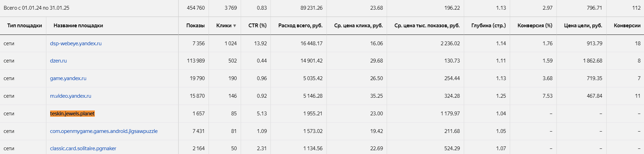Screen dimensions: 644x154
Task: Sort by the CTR (%) column header
Action: pos(257,26)
